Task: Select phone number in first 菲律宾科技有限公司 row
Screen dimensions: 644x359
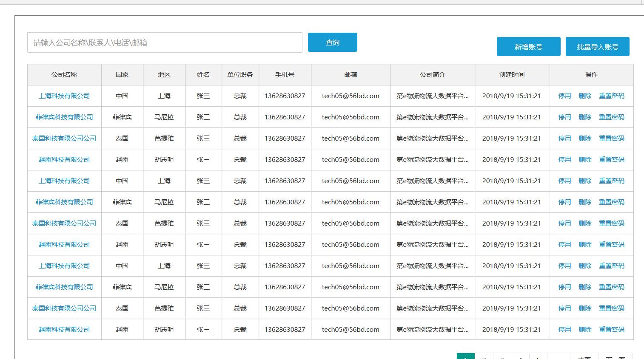Action: (285, 117)
